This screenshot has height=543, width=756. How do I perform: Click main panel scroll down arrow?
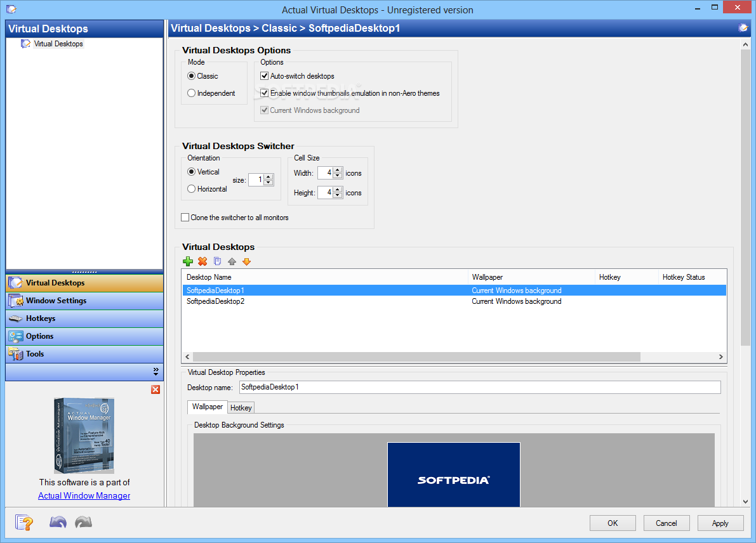pos(745,501)
